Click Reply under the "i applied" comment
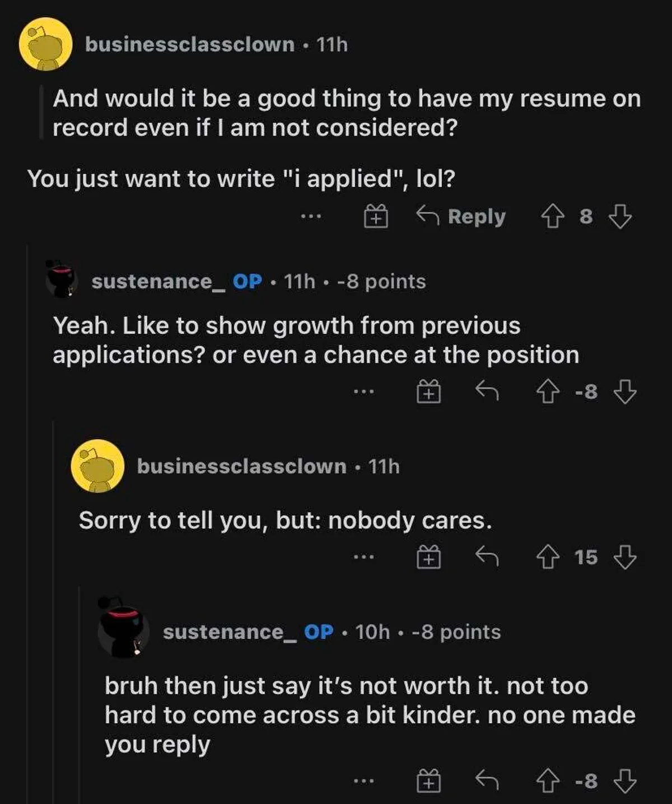 461,216
